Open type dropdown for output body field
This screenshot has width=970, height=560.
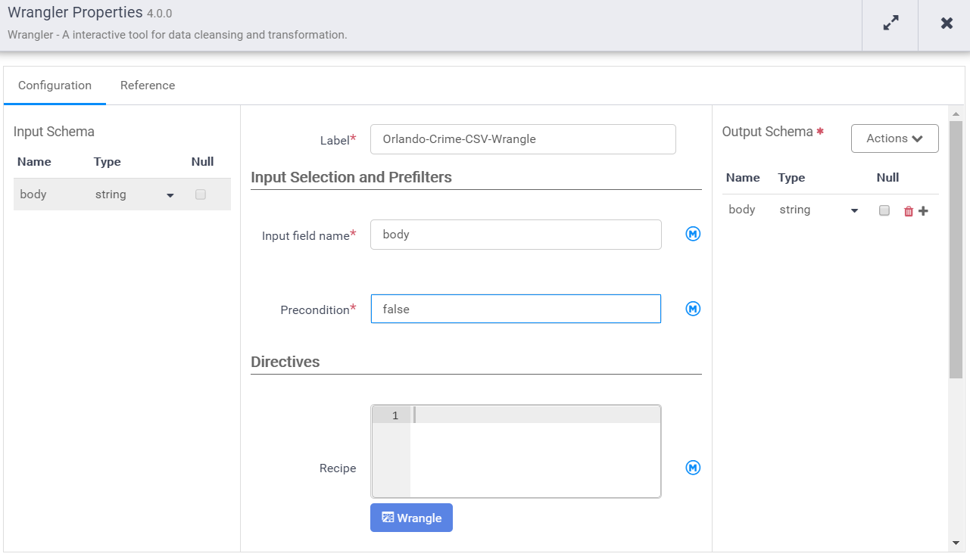[x=854, y=211]
